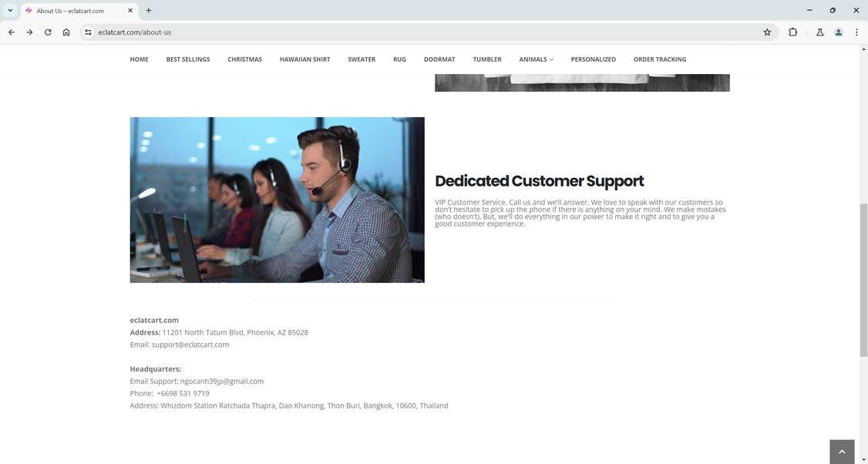Click the browser home icon
Screen dimensions: 868x464
66,32
